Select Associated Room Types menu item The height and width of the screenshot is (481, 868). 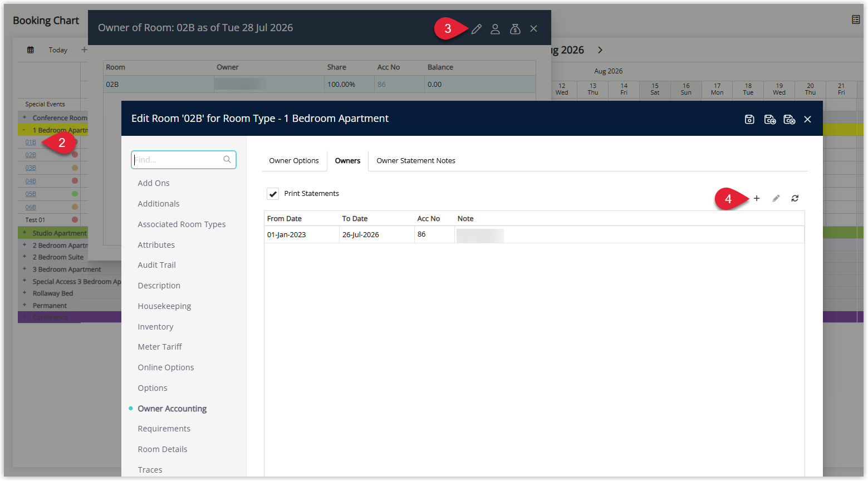point(182,224)
